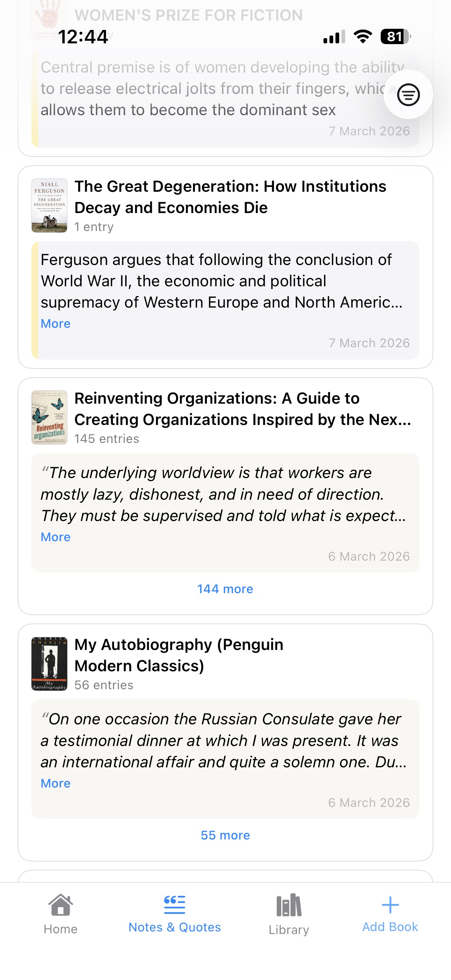
Task: Expand the Chaplin autobiography quote with More
Action: click(x=56, y=783)
